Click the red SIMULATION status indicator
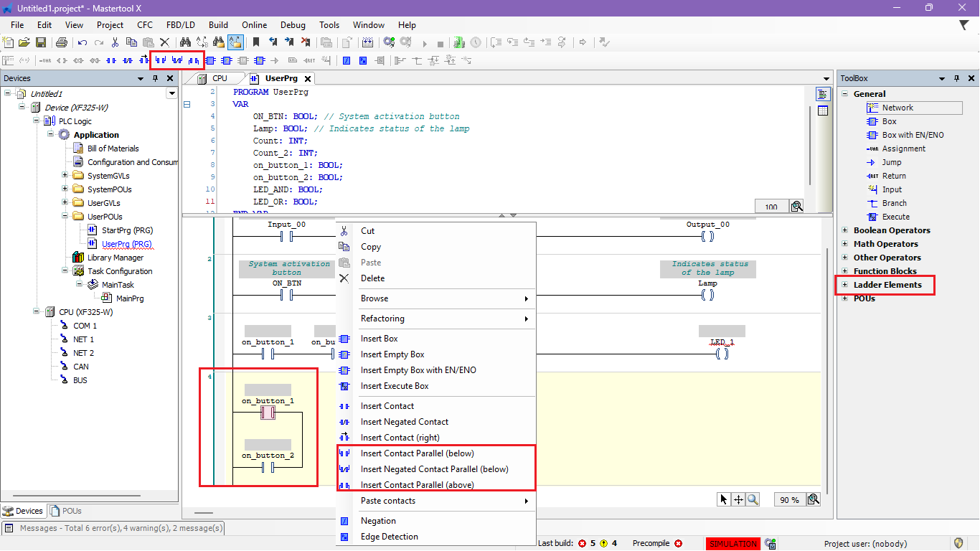 pos(733,544)
